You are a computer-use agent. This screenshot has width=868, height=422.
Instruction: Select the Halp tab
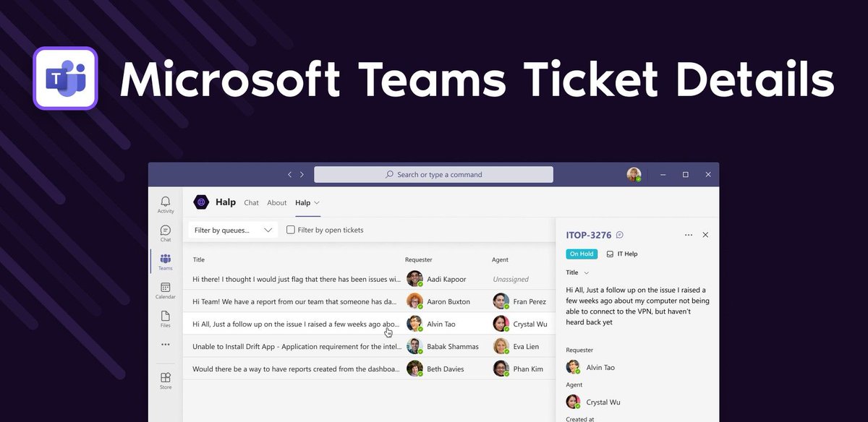click(x=302, y=203)
